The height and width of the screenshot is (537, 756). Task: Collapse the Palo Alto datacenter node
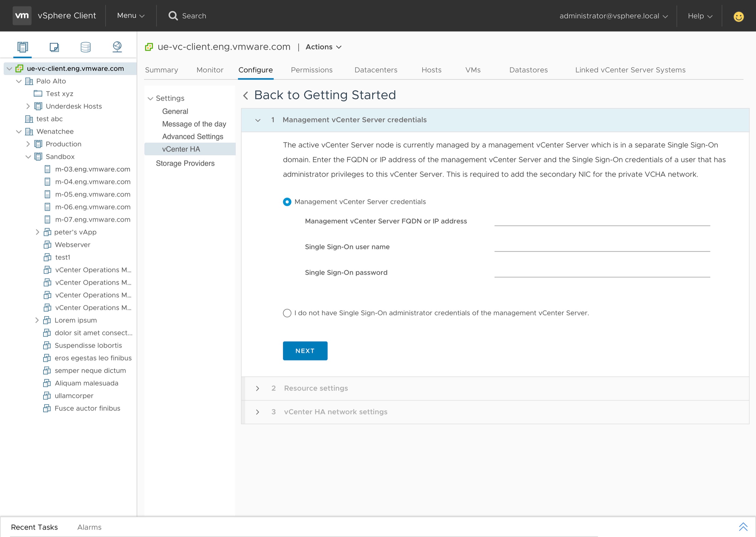[x=19, y=81]
